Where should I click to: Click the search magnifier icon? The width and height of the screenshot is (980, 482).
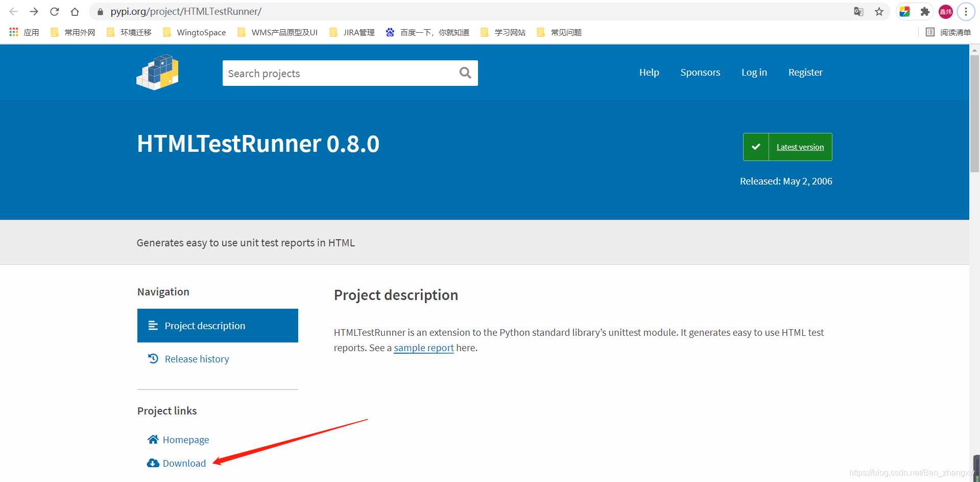click(x=465, y=73)
